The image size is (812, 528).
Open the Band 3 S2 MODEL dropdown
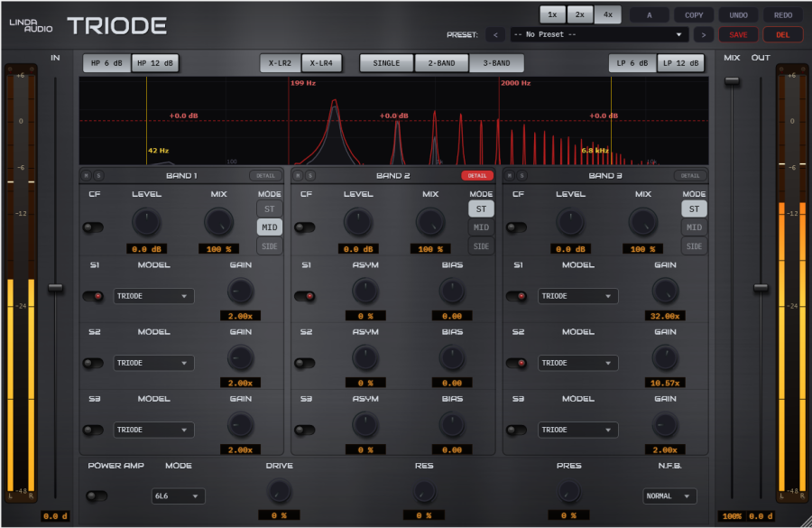point(578,363)
